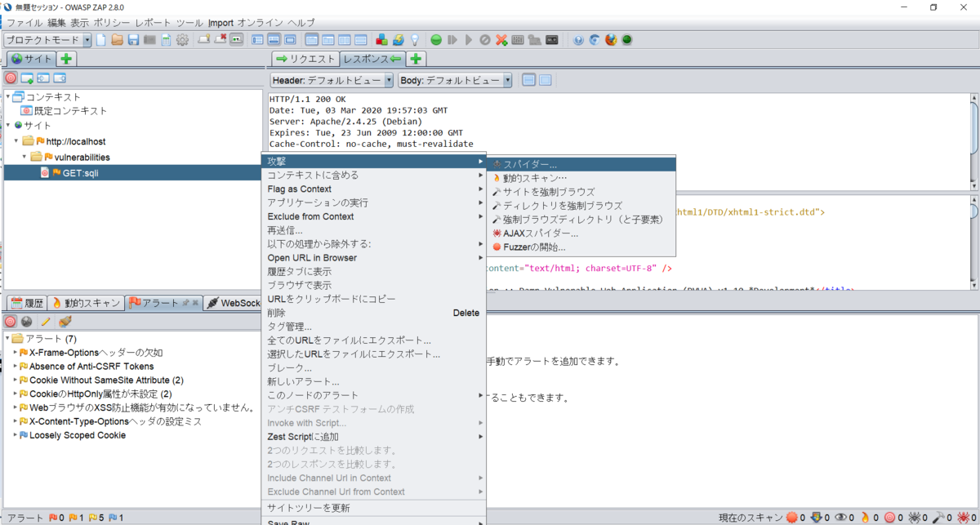Open the Body デフォルトビュー dropdown
Image resolution: width=980 pixels, height=525 pixels.
[455, 80]
